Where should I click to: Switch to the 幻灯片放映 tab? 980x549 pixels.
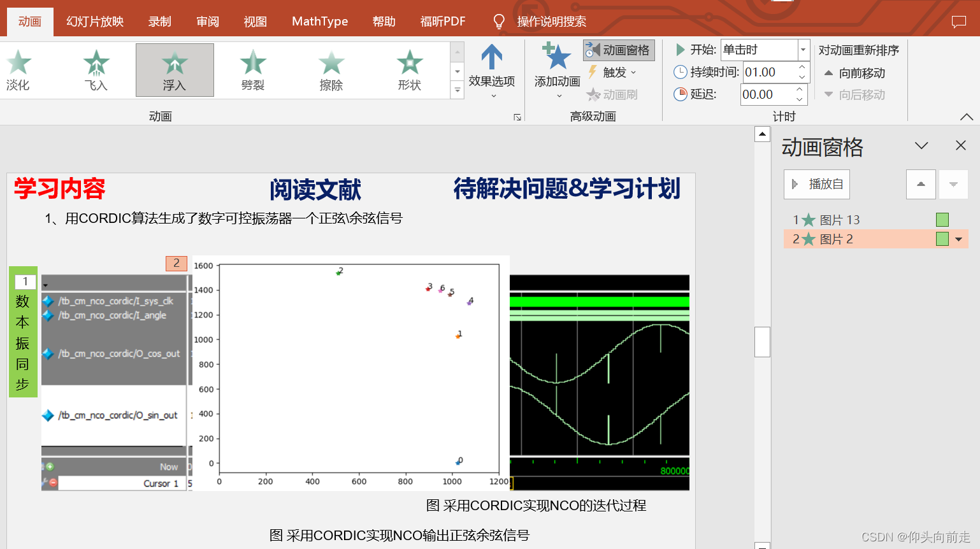(x=95, y=22)
